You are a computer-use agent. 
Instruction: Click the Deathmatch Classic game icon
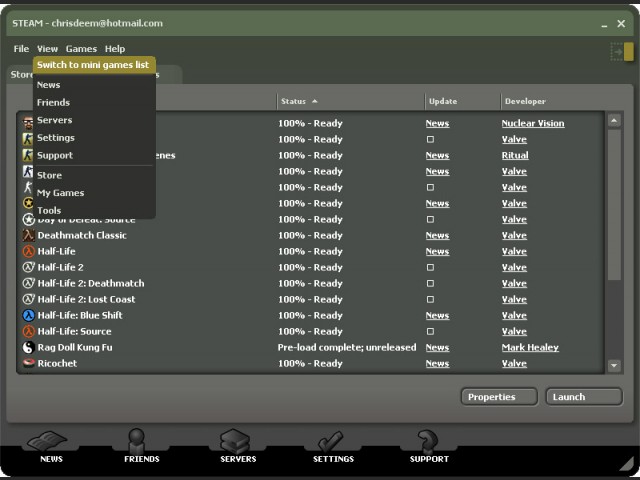tap(28, 236)
